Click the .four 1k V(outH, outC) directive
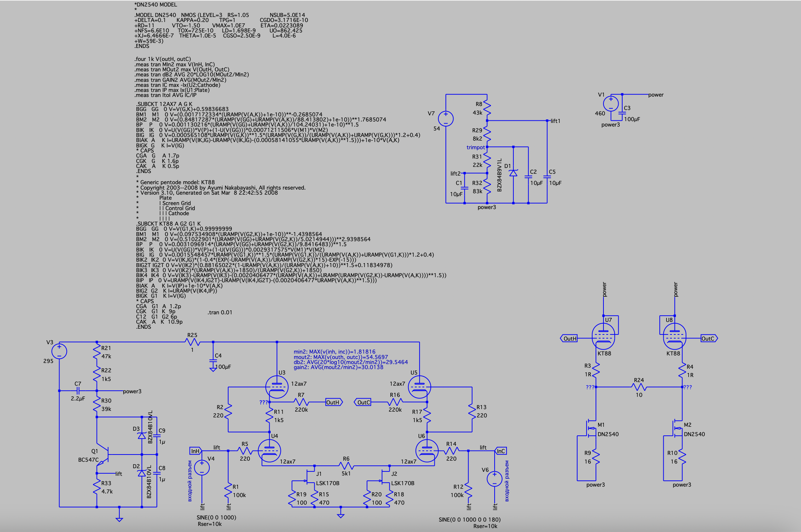 tap(163, 59)
